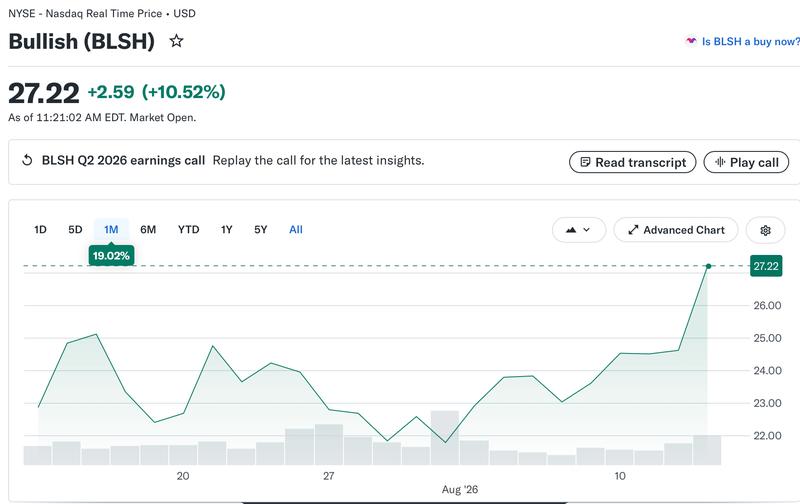Click the '24.00' y-axis label
Image resolution: width=800 pixels, height=504 pixels.
coord(767,371)
